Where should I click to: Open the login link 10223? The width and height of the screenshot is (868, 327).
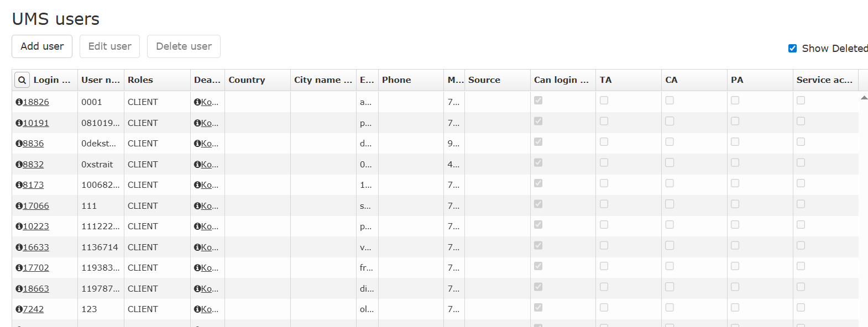[x=36, y=226]
